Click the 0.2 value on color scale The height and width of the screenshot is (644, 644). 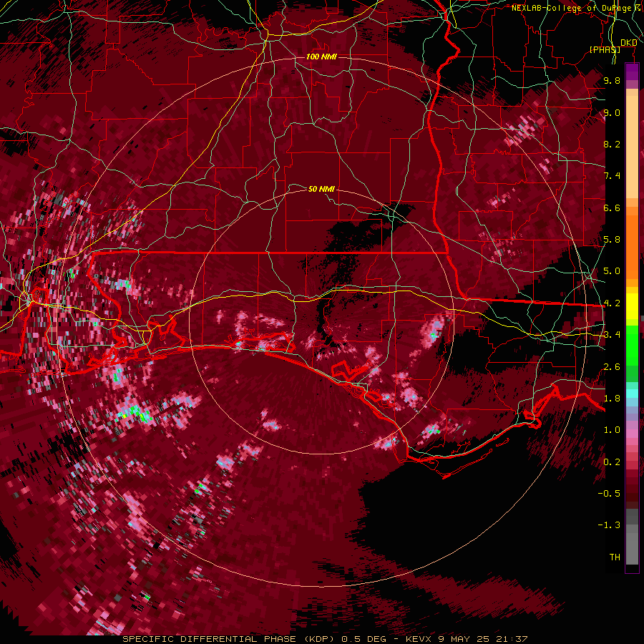(612, 462)
